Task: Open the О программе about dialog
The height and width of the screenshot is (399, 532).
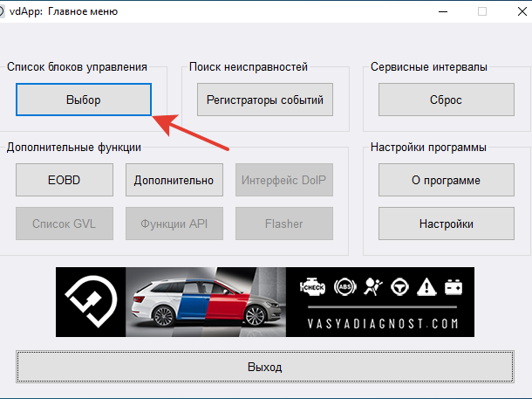Action: pos(447,180)
